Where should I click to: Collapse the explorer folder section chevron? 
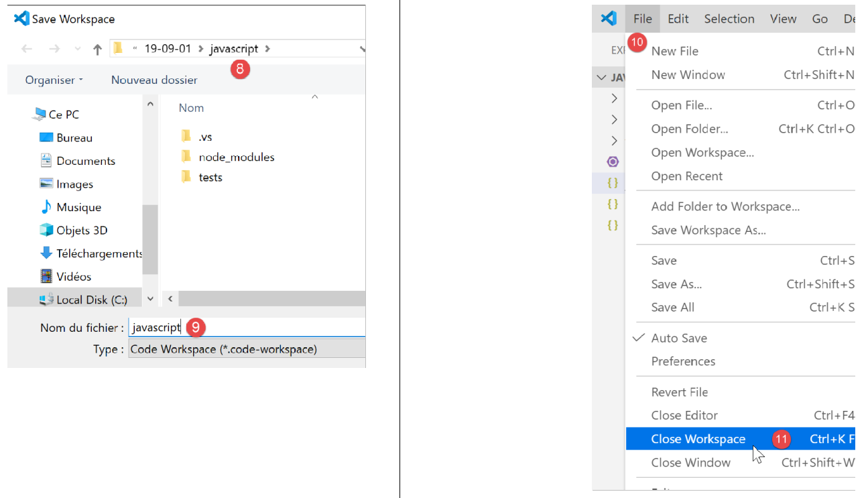601,78
